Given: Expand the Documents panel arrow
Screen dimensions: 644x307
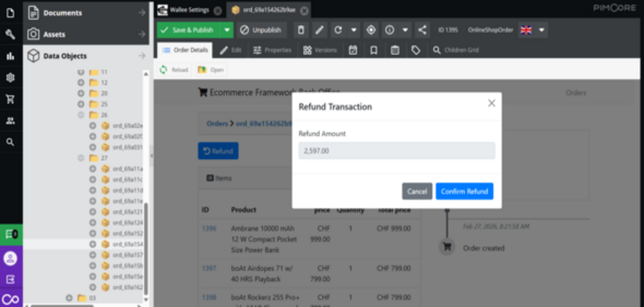Looking at the screenshot, I should (x=141, y=13).
